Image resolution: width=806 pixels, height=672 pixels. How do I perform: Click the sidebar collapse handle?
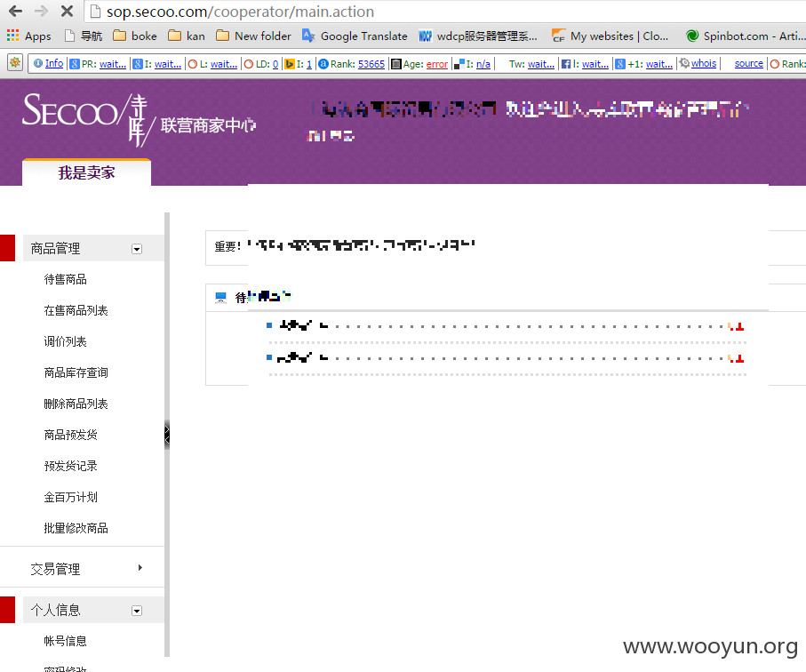166,435
